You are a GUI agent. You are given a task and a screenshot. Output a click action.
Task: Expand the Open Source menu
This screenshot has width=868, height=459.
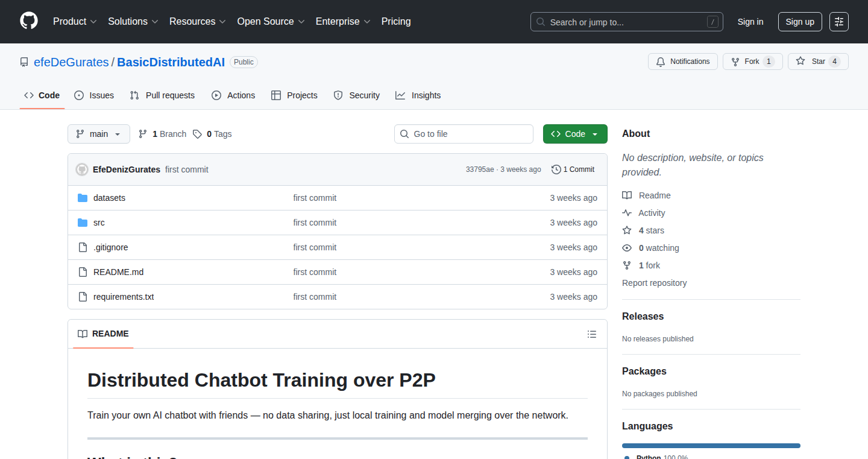pyautogui.click(x=271, y=21)
